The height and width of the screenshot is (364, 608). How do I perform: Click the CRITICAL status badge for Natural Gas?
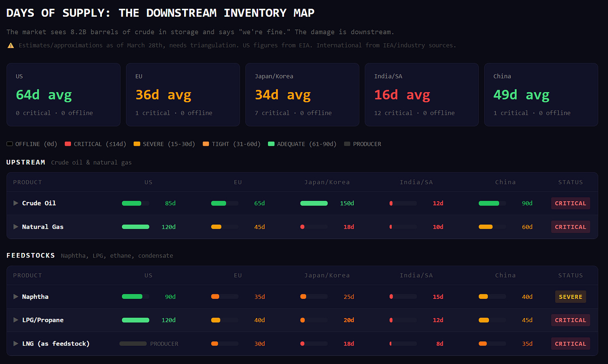570,227
